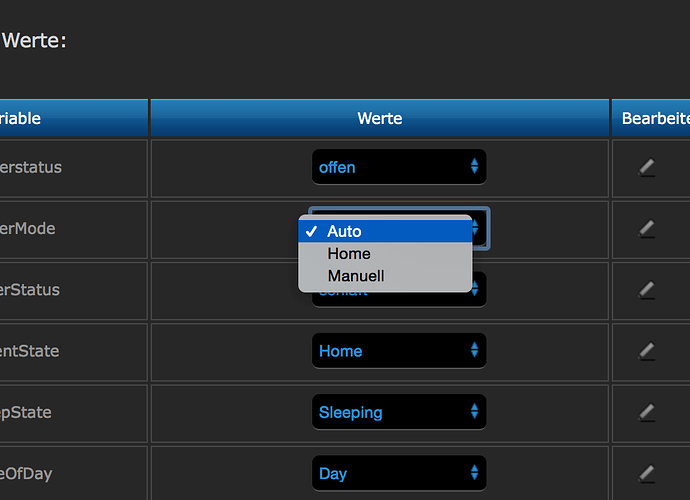Open the 'Sleeping' value dropdown
690x500 pixels.
coord(399,412)
